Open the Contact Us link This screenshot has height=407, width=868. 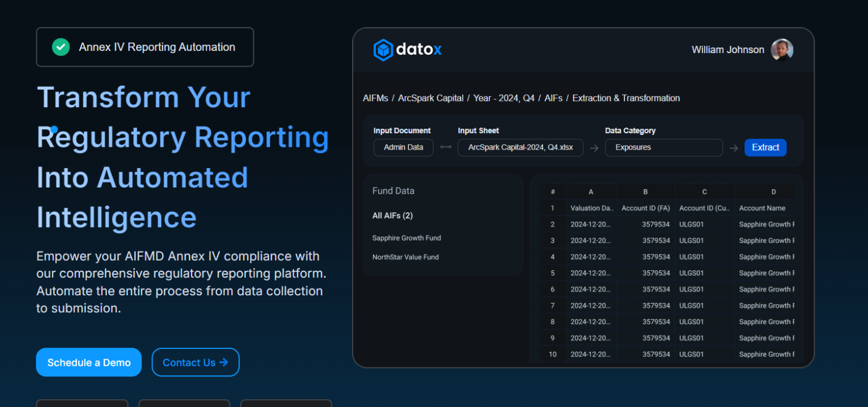pyautogui.click(x=195, y=362)
